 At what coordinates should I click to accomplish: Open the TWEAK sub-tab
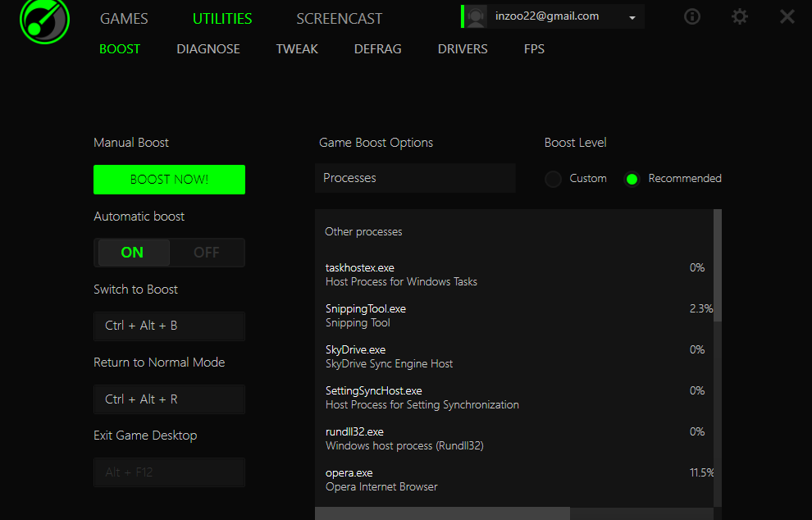[x=297, y=48]
